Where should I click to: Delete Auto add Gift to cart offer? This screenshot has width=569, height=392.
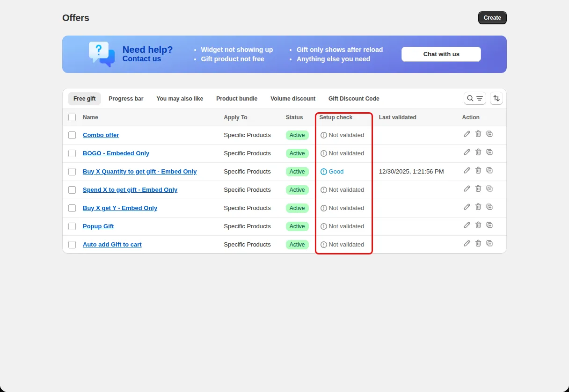click(x=478, y=243)
